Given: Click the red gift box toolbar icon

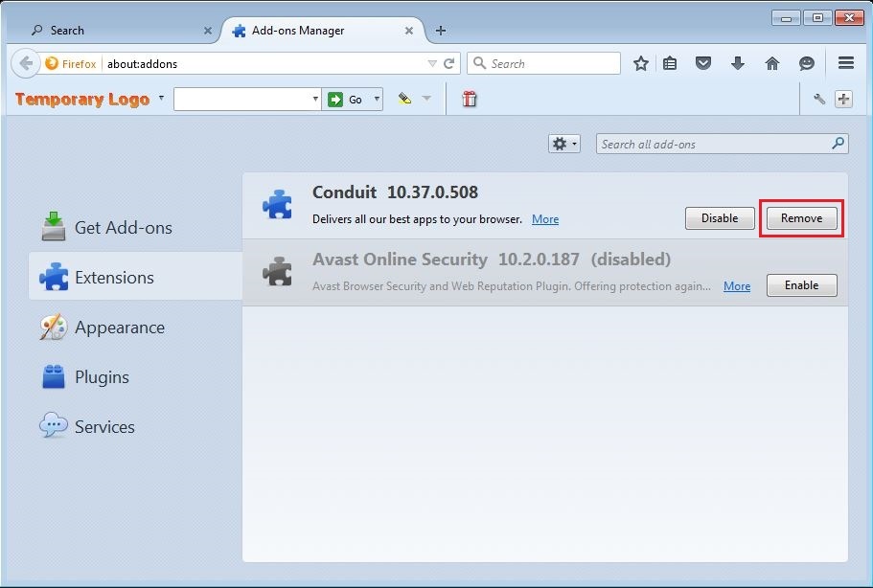Looking at the screenshot, I should (x=470, y=99).
